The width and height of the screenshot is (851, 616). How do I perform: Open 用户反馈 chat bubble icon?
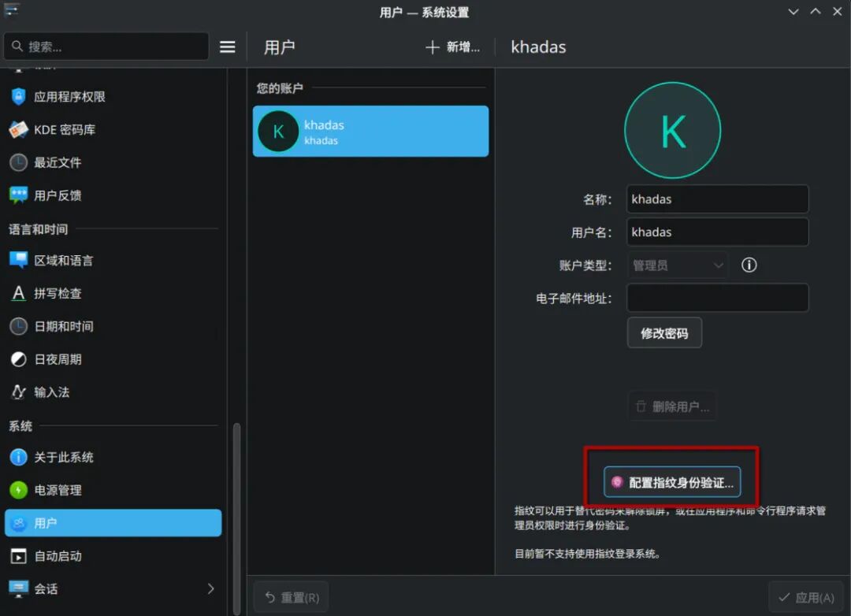tap(18, 195)
